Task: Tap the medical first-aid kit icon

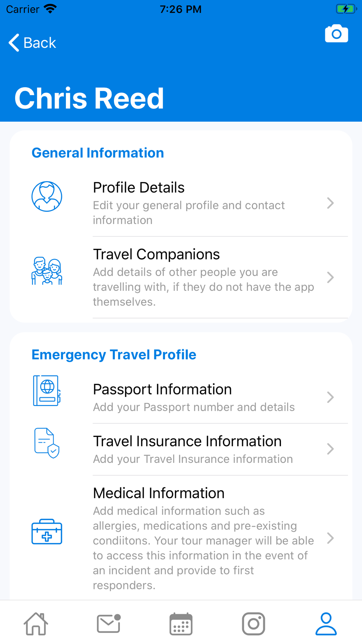Action: click(x=47, y=532)
